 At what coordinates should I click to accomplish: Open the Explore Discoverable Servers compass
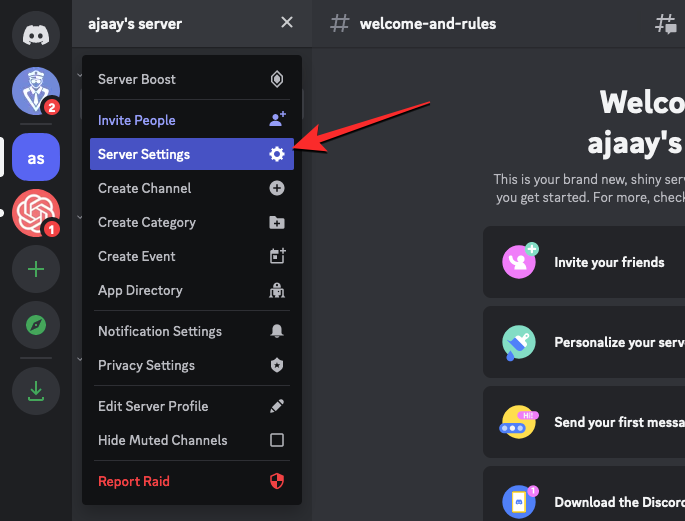tap(36, 325)
